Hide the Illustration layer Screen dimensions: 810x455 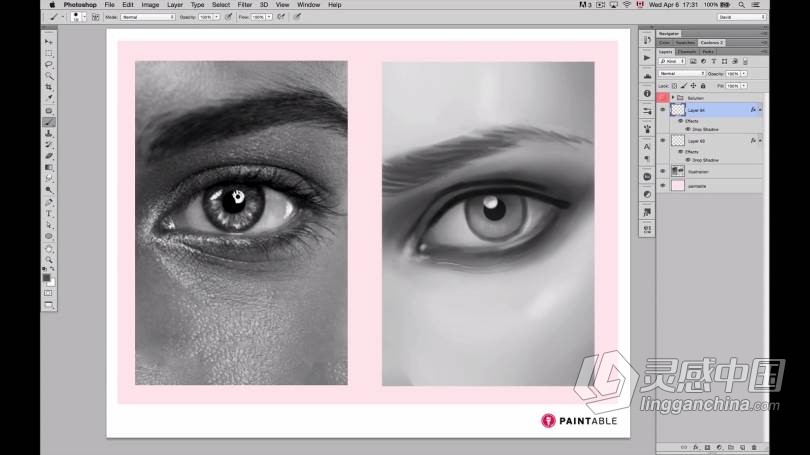pyautogui.click(x=662, y=171)
